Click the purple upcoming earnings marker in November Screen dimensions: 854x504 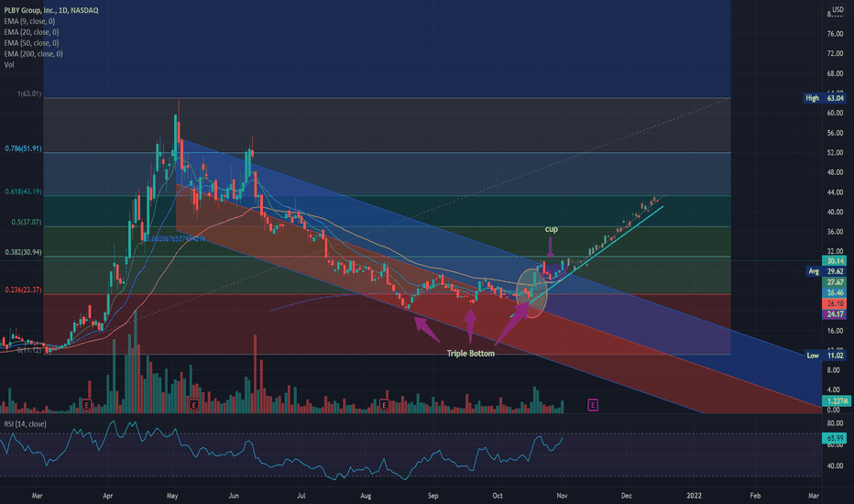(593, 405)
